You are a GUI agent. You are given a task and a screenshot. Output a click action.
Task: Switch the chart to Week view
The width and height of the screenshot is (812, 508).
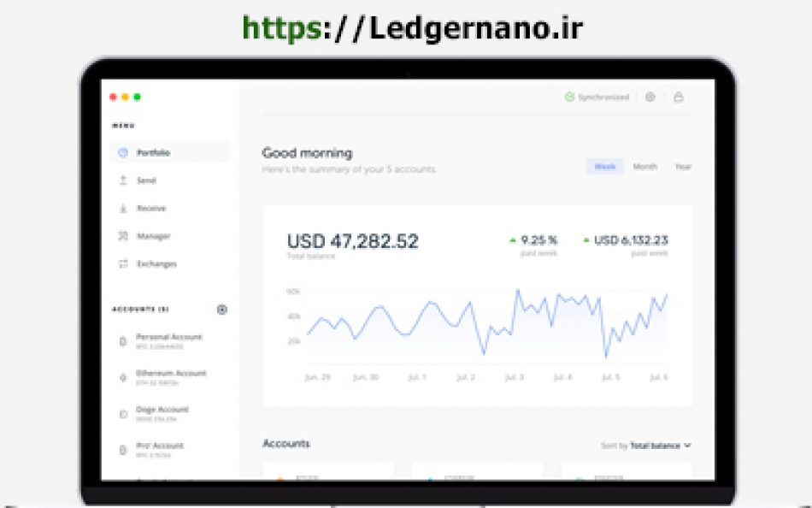(x=605, y=167)
